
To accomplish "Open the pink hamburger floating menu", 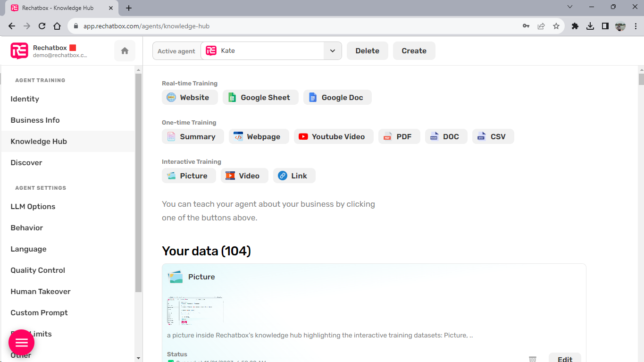I will pos(22,343).
